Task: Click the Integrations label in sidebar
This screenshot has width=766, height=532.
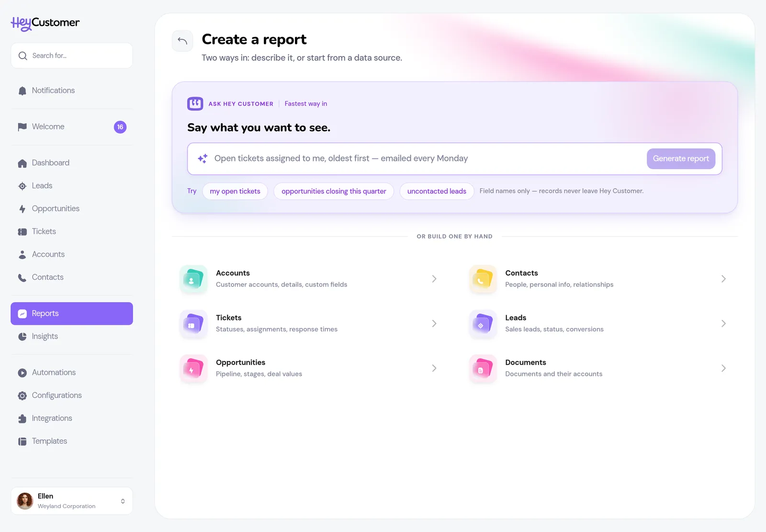Action: (52, 419)
